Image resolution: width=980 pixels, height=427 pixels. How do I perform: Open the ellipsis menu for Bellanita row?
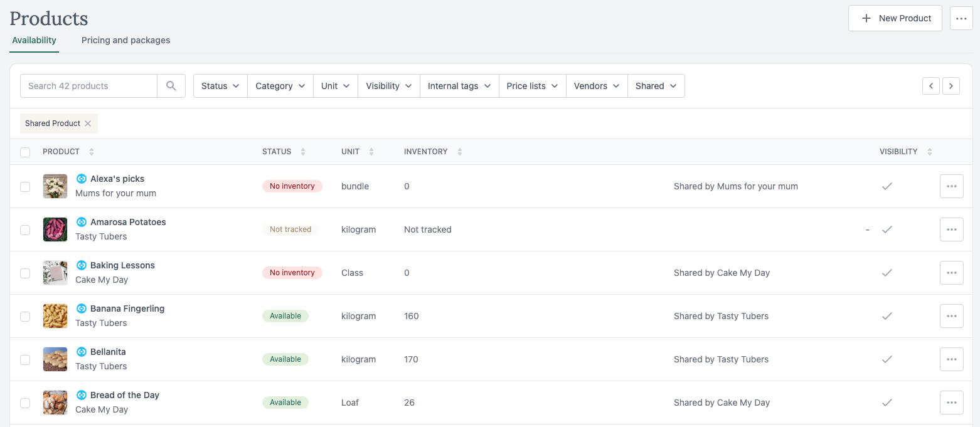point(951,359)
